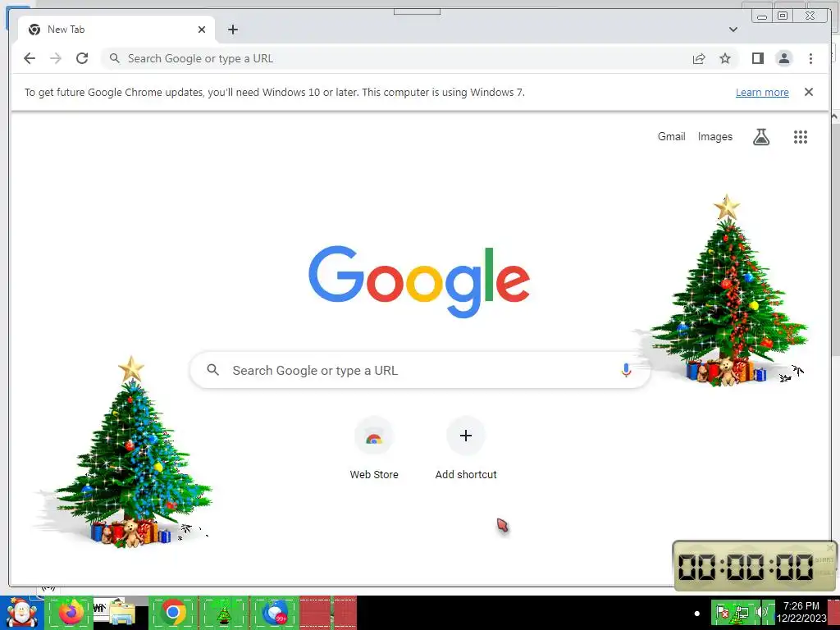This screenshot has width=840, height=630.
Task: Click the magnifier icon in Google search box
Action: click(213, 370)
